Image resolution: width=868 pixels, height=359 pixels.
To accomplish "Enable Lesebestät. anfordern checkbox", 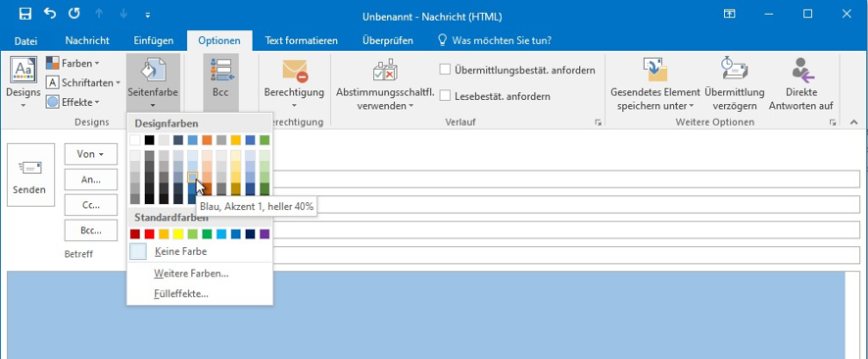I will point(445,96).
